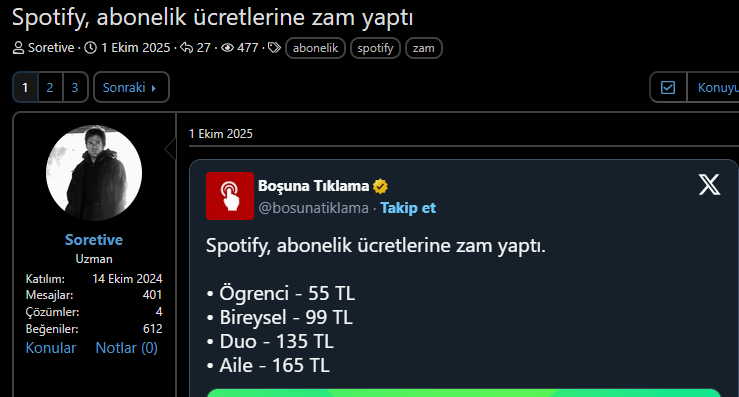Go to page 3 of thread
Screen dimensions: 739x397
coord(74,87)
